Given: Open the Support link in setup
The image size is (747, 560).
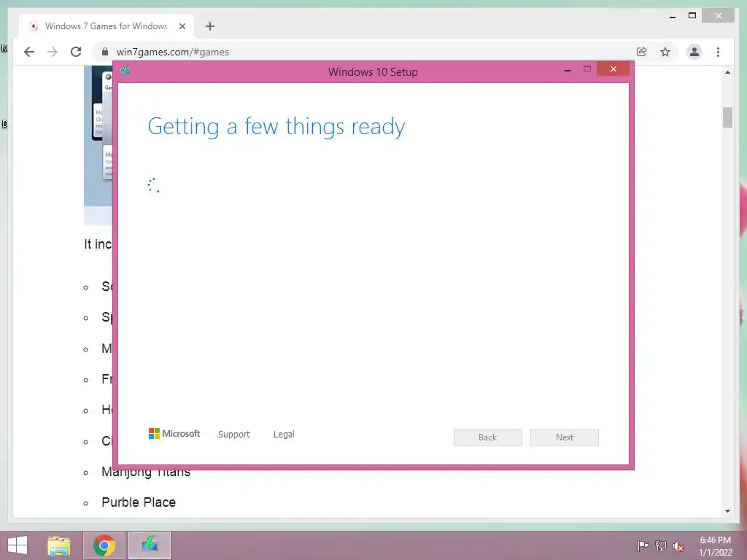Looking at the screenshot, I should click(234, 435).
